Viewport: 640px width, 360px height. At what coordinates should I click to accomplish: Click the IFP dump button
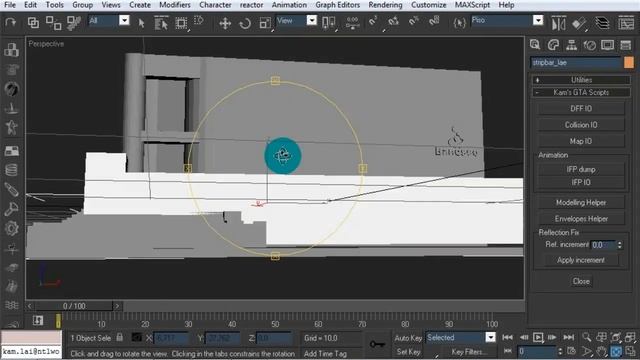click(x=581, y=169)
